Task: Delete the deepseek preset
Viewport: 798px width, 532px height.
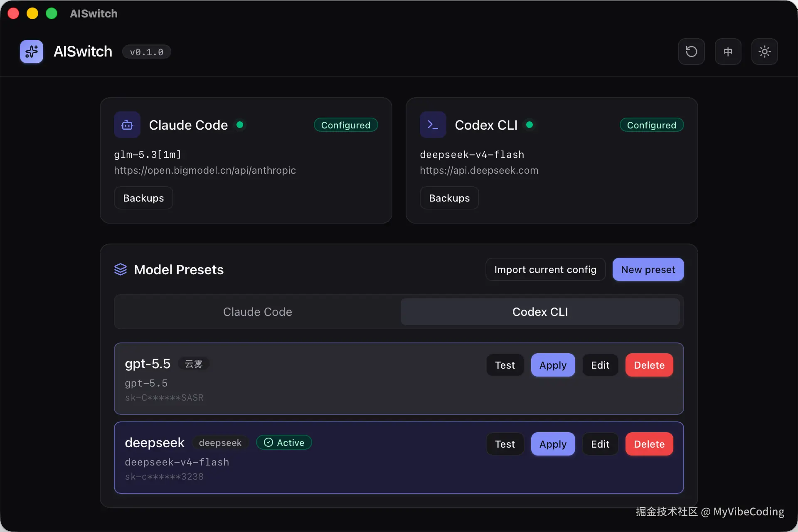Action: [x=649, y=444]
